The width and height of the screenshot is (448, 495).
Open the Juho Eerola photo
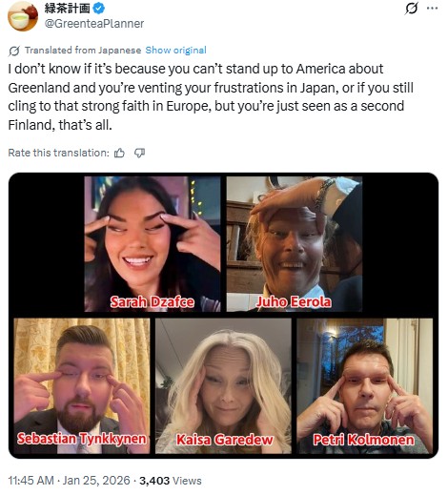[x=295, y=244]
